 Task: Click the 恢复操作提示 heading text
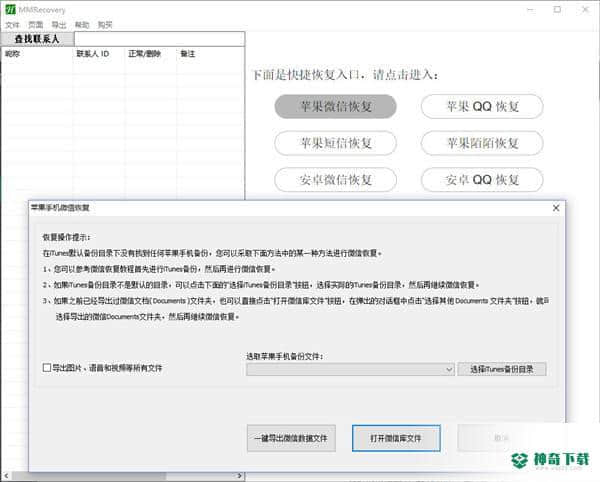(x=66, y=237)
